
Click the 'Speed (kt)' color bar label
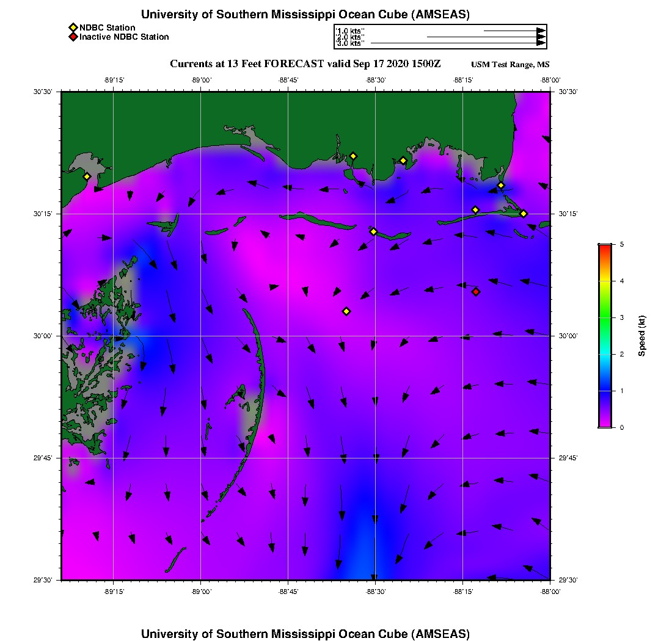click(641, 336)
